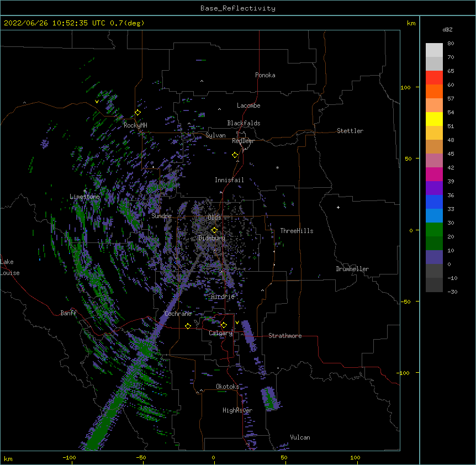Click the purple 39 dBZ legend swatch
Screen dimensions: 476x465
(x=434, y=188)
